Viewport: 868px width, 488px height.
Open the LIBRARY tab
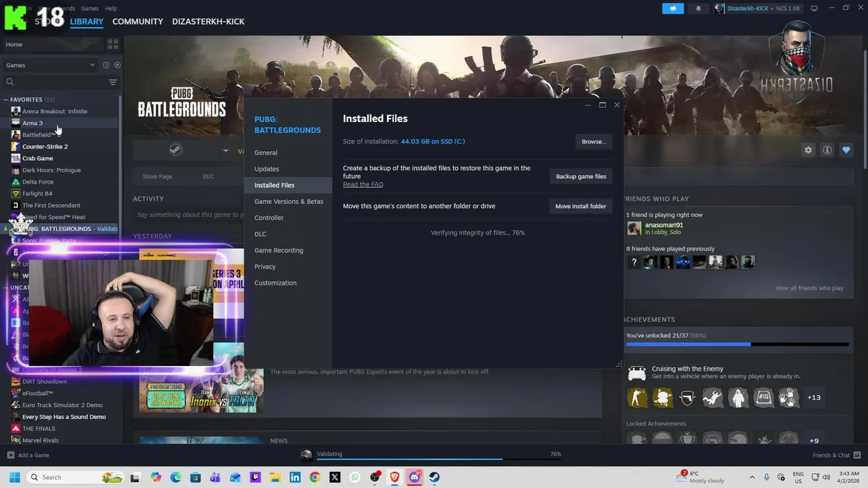pos(87,22)
